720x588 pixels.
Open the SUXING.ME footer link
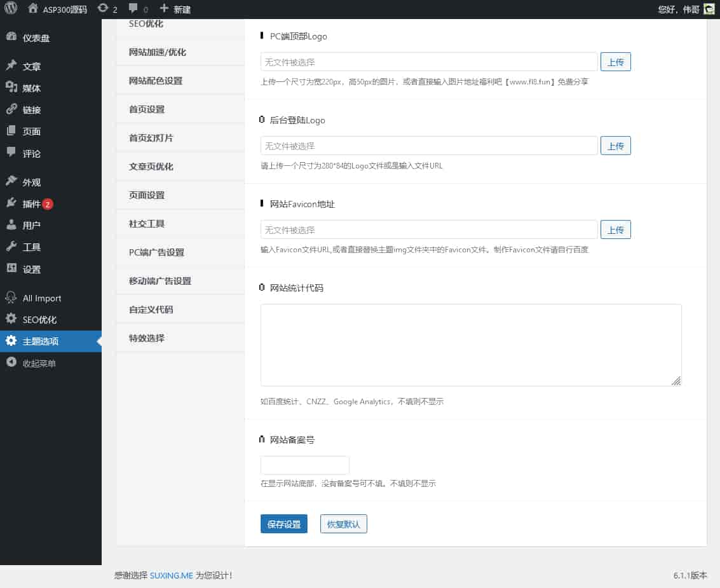click(172, 575)
